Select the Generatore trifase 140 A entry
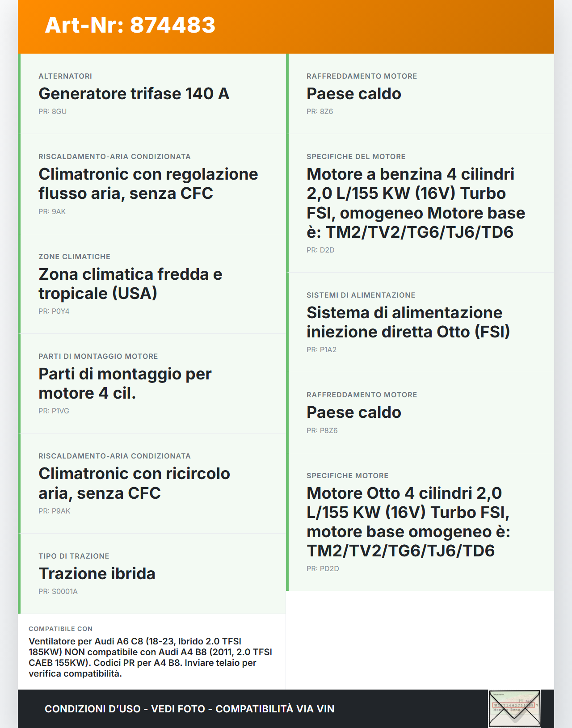The image size is (572, 728). coord(134,94)
